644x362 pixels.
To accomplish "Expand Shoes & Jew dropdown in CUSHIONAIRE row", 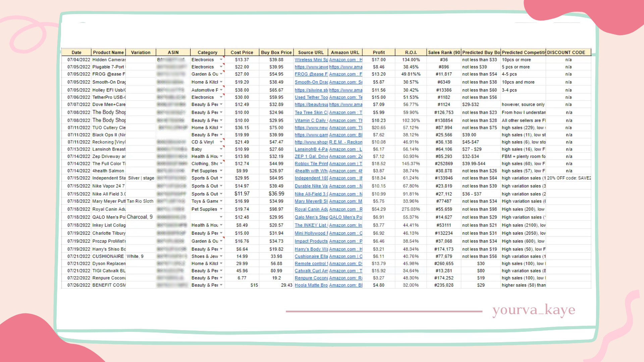I will click(x=221, y=256).
